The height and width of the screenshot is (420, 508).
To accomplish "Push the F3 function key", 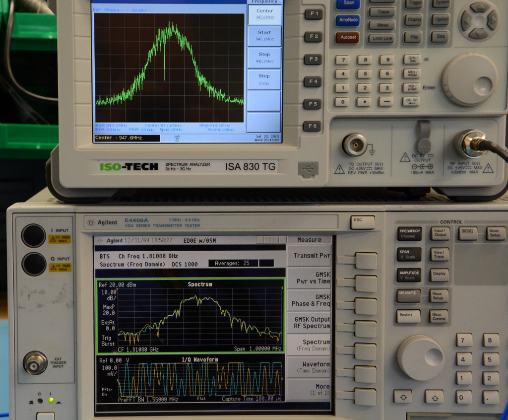I will [x=313, y=59].
